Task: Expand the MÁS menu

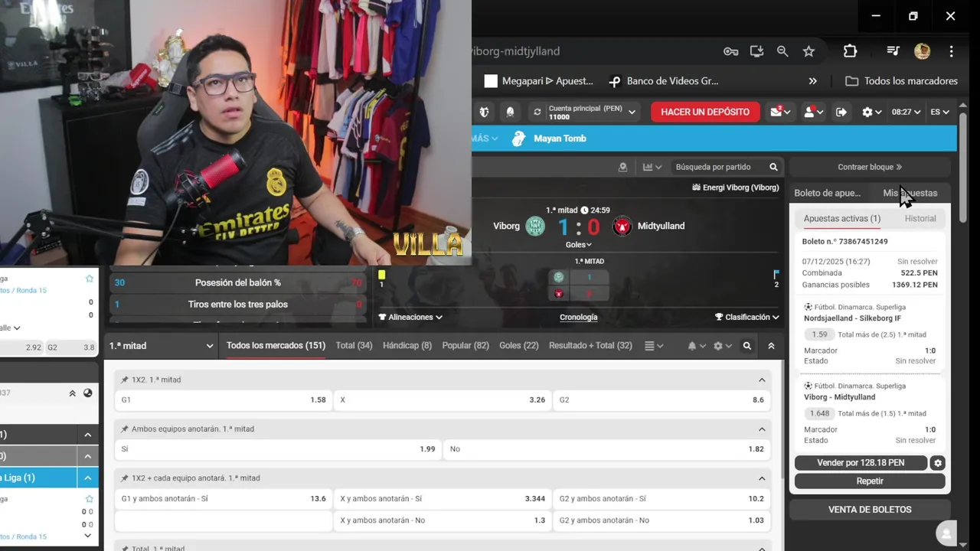Action: [x=485, y=139]
